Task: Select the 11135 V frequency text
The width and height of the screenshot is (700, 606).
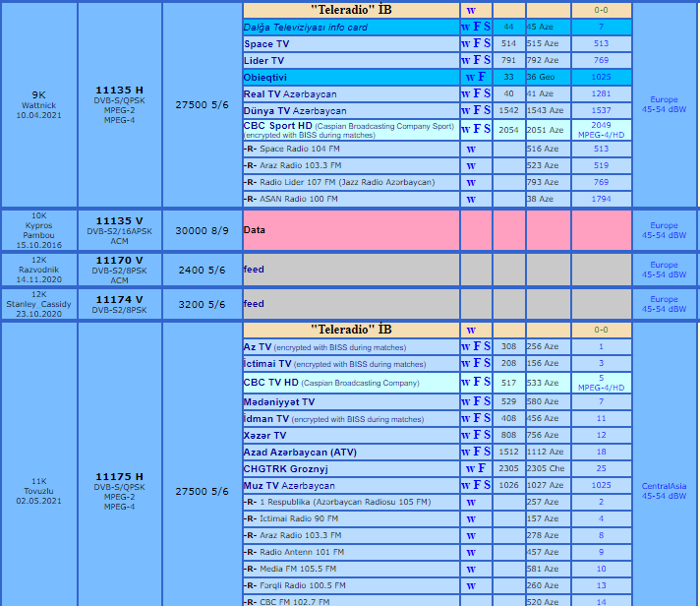Action: pos(119,221)
